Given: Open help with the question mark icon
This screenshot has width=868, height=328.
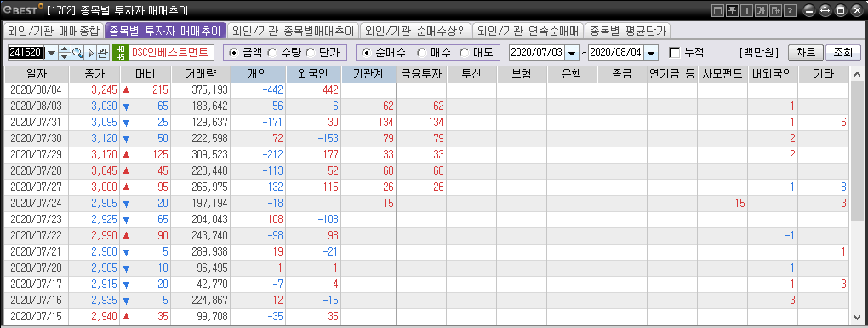Looking at the screenshot, I should (x=790, y=10).
